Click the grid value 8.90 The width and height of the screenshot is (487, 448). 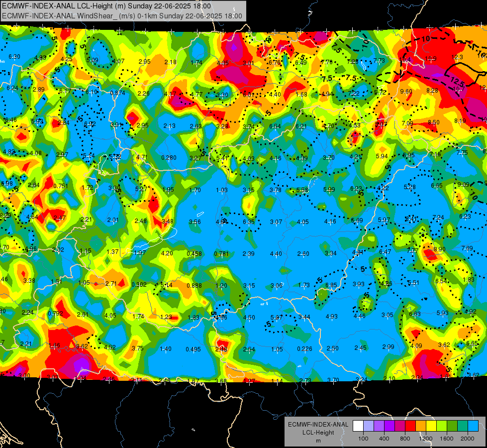coord(439,249)
